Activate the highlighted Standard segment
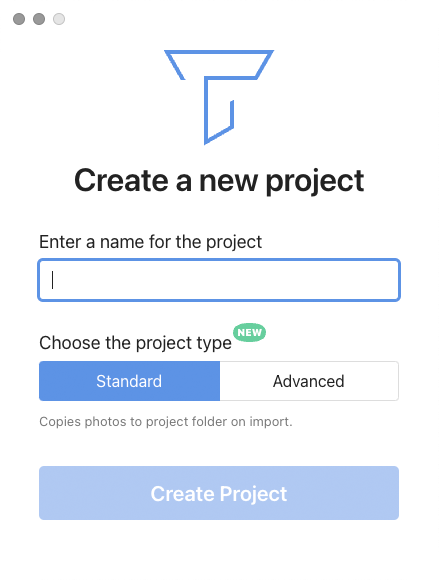 [129, 381]
